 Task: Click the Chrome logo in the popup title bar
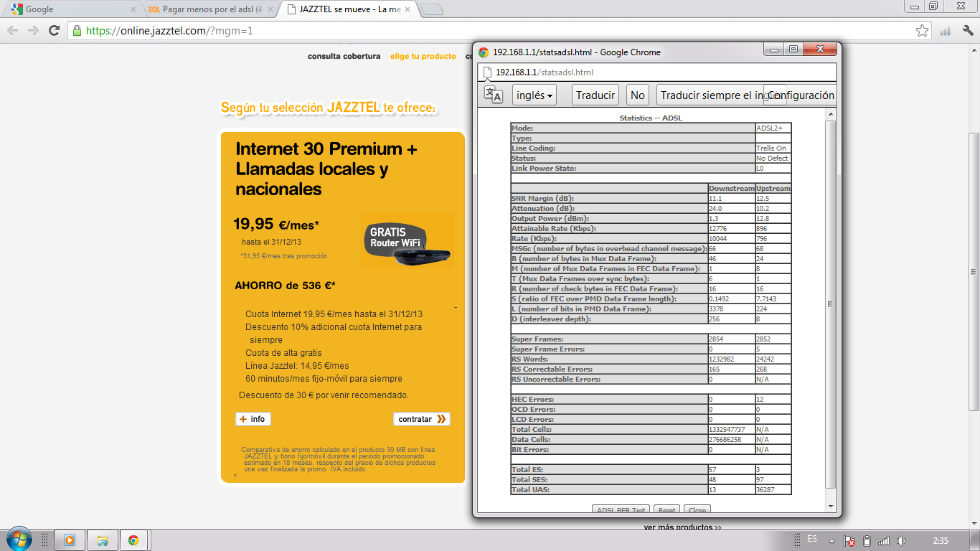coord(484,52)
